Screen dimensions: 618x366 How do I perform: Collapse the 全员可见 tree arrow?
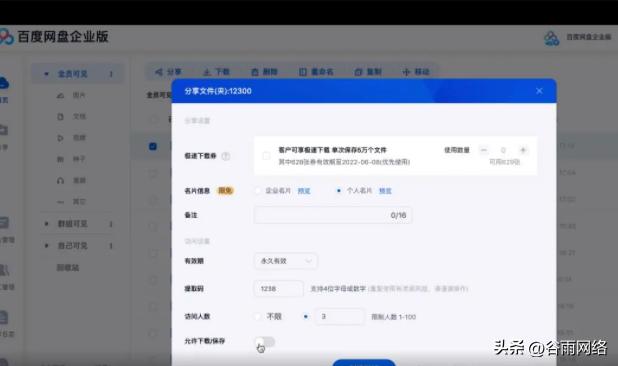click(47, 74)
